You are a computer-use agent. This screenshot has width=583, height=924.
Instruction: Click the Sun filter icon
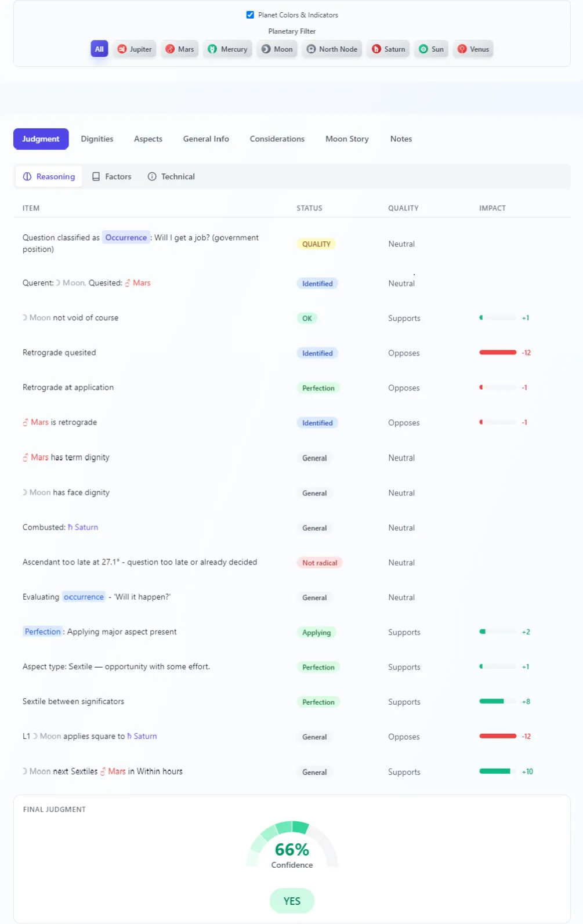point(423,49)
